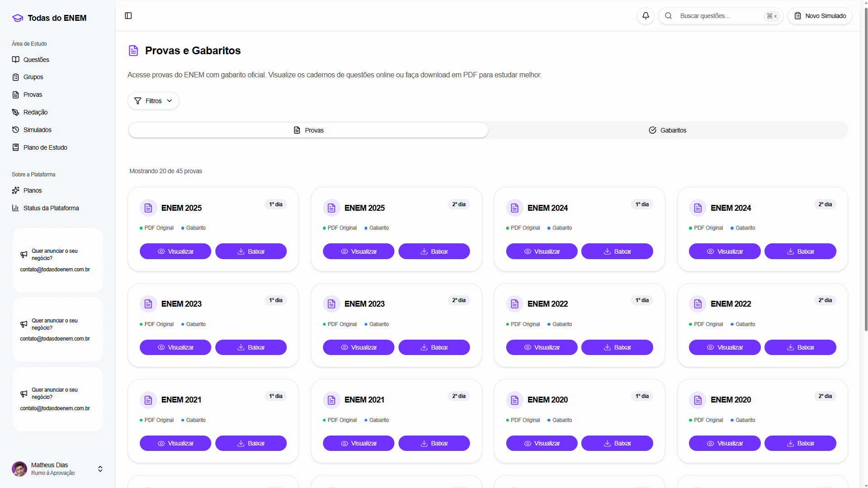Toggle the sidebar panel icon

(x=128, y=16)
